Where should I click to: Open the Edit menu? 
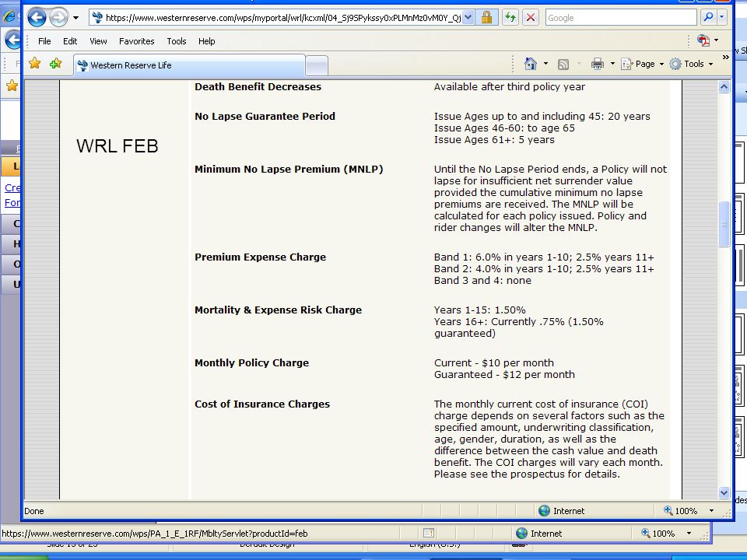[70, 41]
